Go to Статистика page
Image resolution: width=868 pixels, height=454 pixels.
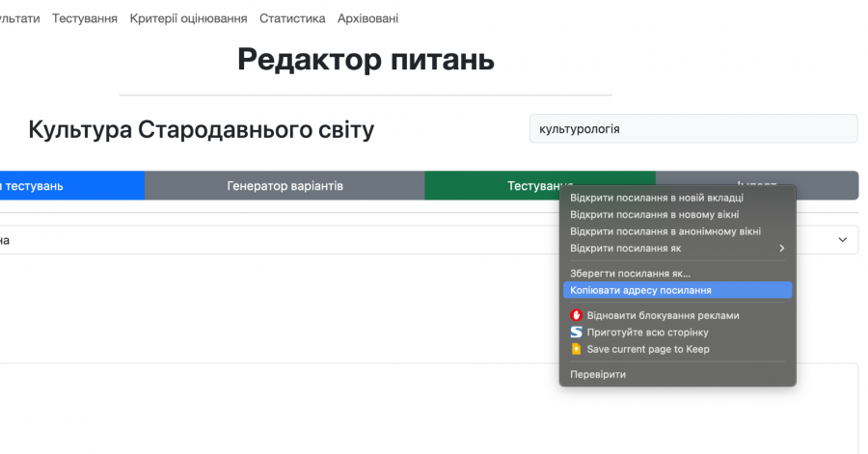click(292, 19)
